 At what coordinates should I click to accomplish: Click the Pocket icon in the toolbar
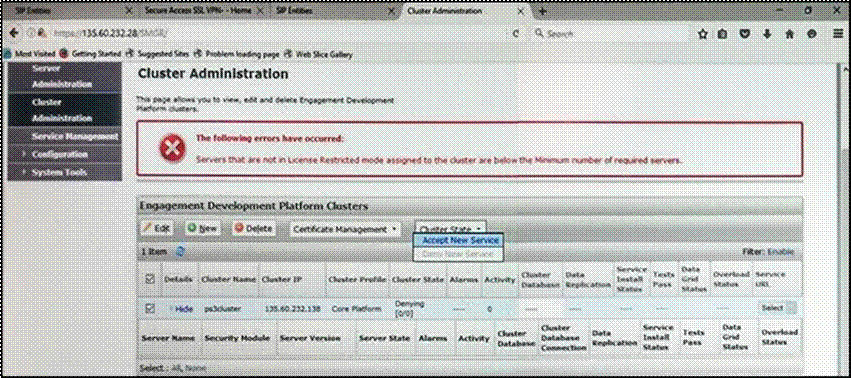tap(746, 34)
